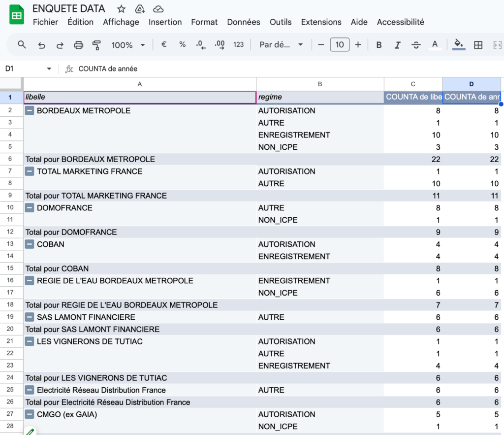The width and height of the screenshot is (504, 435).
Task: Open the Données menu
Action: [x=244, y=22]
